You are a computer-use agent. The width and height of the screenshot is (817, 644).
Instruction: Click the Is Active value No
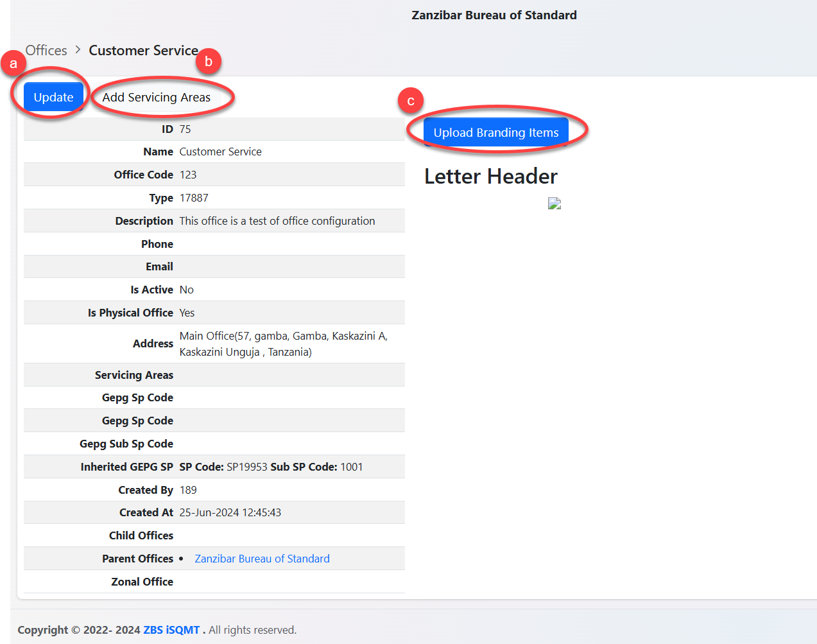(186, 290)
